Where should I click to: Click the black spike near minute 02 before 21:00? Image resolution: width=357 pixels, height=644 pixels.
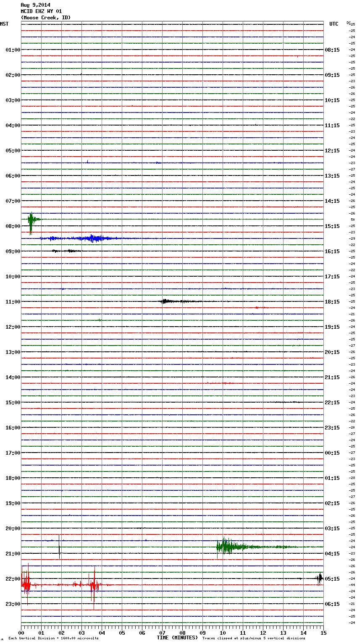coord(60,547)
